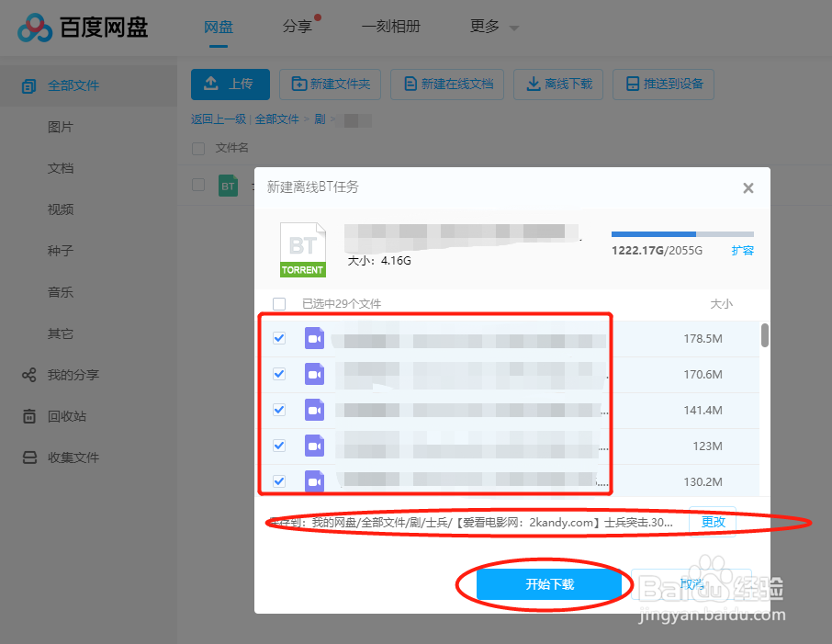Click the 离线下载 button
Viewport: 832px width, 644px height.
pyautogui.click(x=558, y=84)
